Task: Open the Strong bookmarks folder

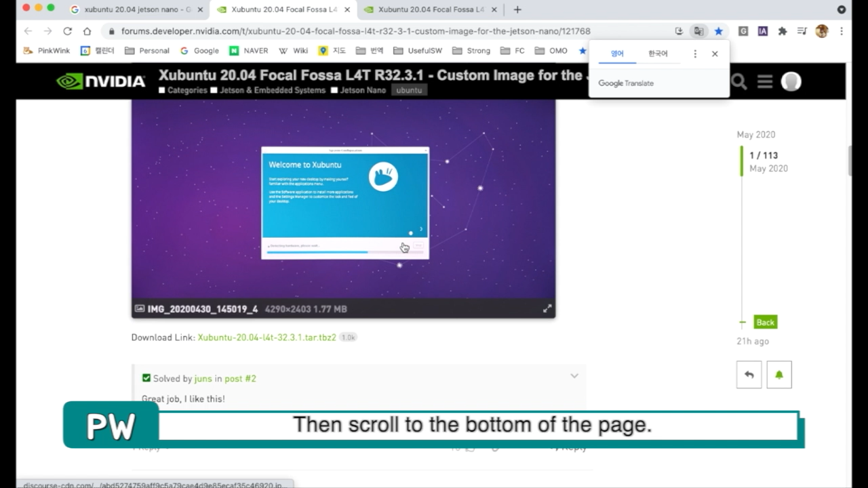Action: [471, 51]
